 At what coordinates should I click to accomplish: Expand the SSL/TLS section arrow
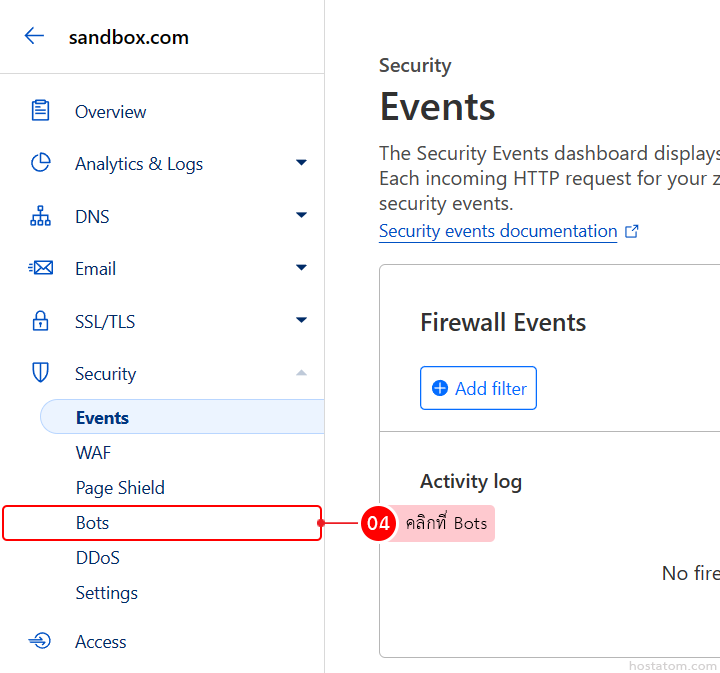[x=301, y=321]
